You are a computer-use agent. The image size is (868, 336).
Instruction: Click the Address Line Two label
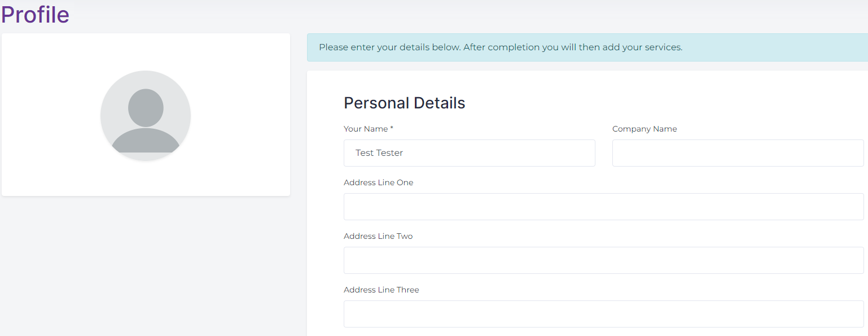pos(378,236)
